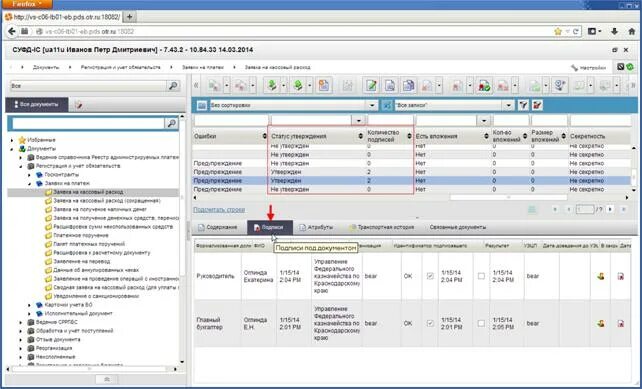Screen dimensions: 642x389
Task: Click the bookmark star in the address bar
Action: [558, 31]
